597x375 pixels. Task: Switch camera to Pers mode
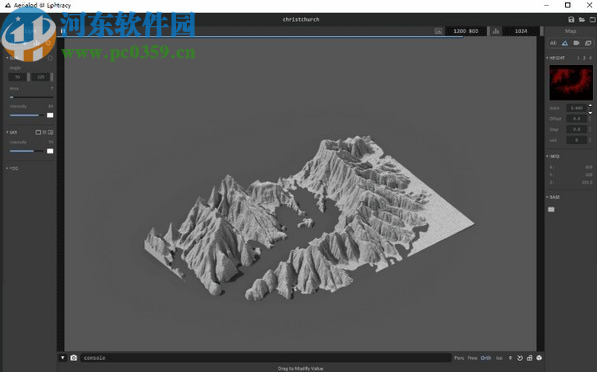coord(459,358)
